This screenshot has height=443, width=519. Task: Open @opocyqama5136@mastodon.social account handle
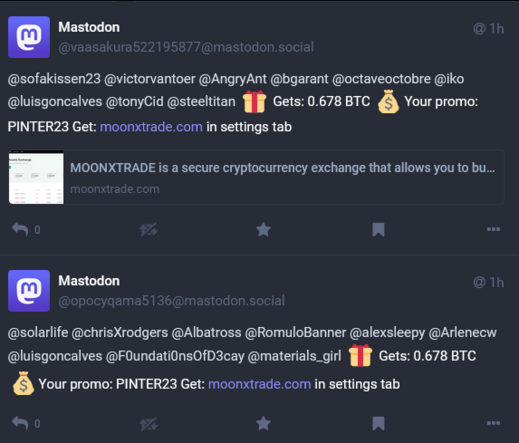coord(171,301)
